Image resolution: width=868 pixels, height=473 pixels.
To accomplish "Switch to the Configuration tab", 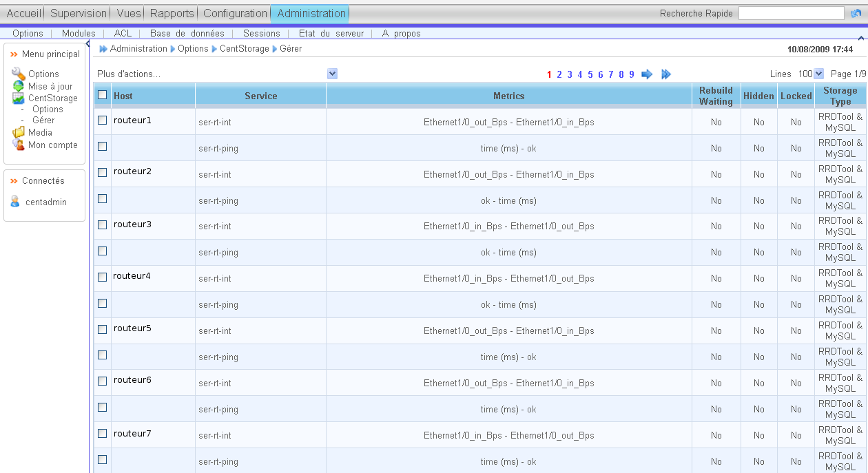I will pyautogui.click(x=235, y=13).
